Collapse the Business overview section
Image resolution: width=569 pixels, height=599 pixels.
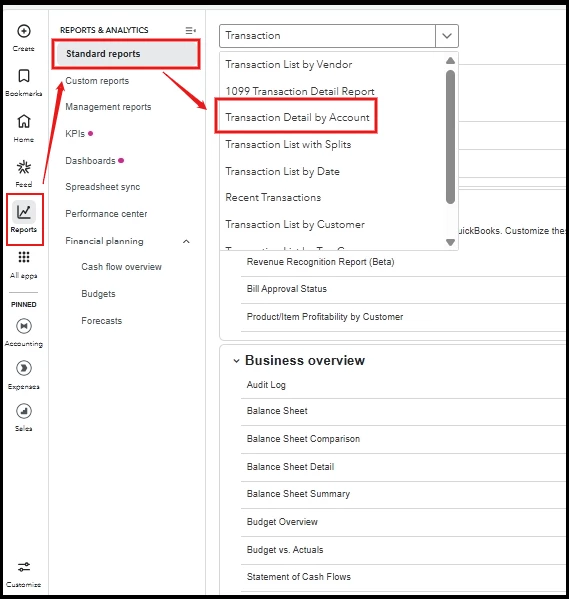tap(236, 361)
